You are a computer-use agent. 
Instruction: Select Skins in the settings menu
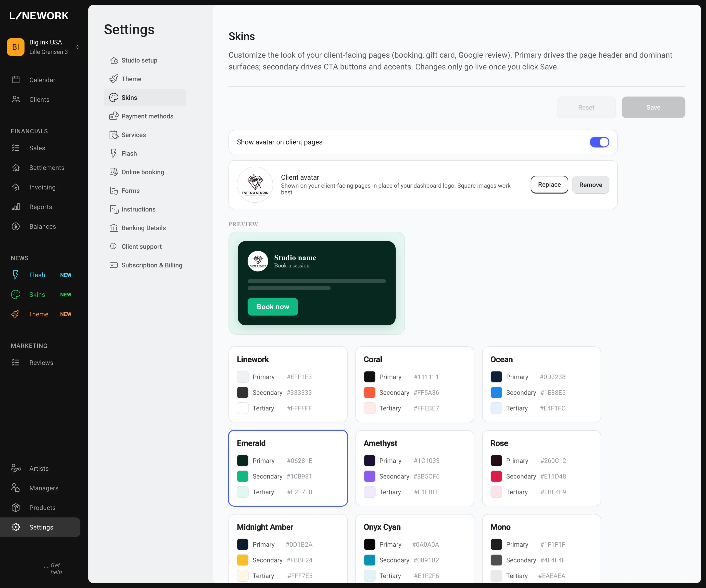click(145, 98)
